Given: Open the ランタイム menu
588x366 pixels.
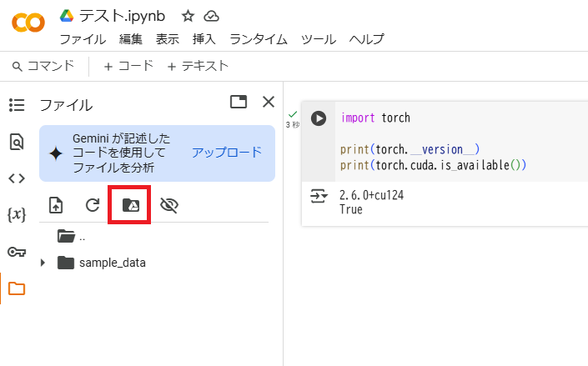Looking at the screenshot, I should click(x=259, y=39).
